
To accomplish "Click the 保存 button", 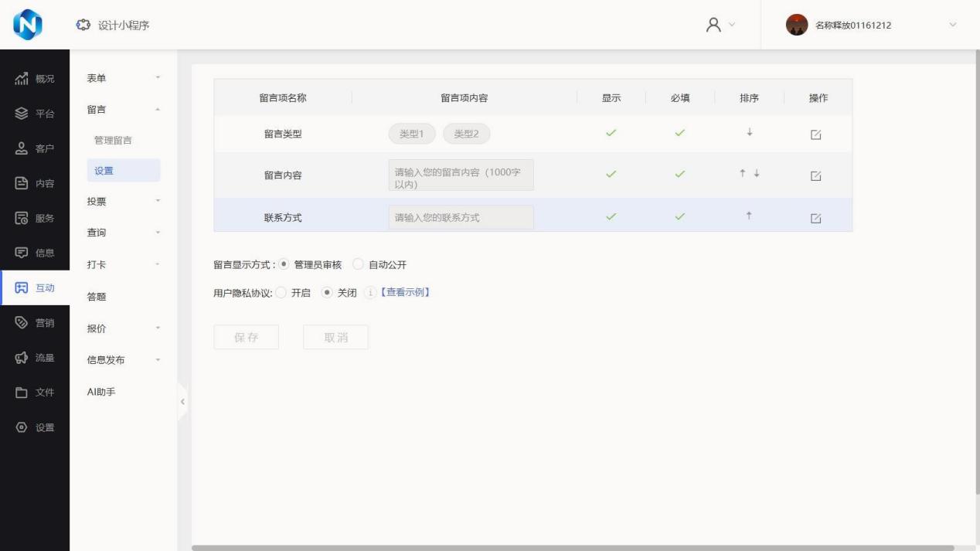I will [x=246, y=337].
